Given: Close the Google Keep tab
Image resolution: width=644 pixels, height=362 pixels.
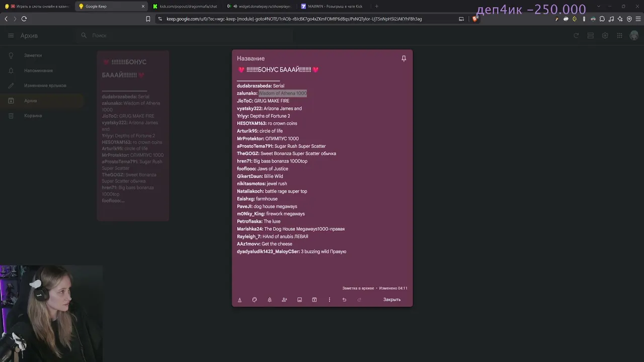Looking at the screenshot, I should [143, 7].
